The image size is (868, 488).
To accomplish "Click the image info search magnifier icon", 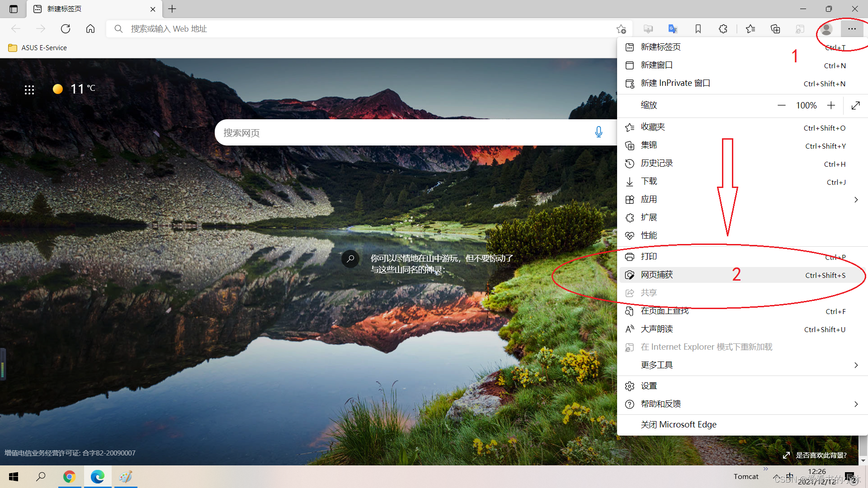I will (x=350, y=259).
